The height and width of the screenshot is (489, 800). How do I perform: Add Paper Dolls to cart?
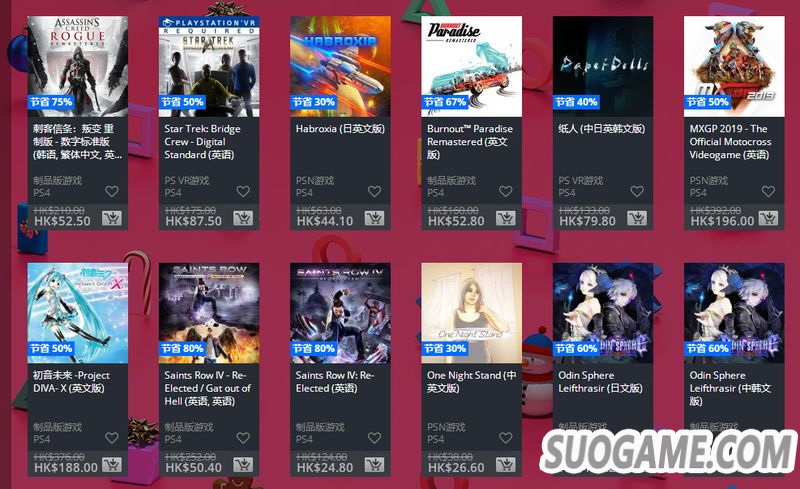637,218
